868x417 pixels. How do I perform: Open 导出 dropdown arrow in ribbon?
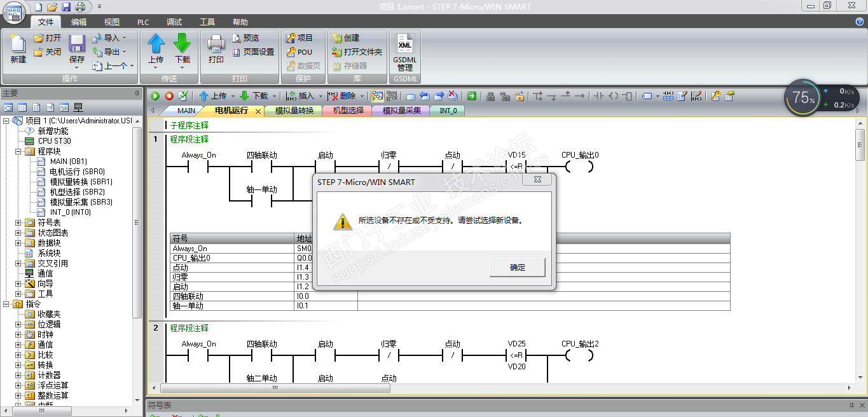124,52
